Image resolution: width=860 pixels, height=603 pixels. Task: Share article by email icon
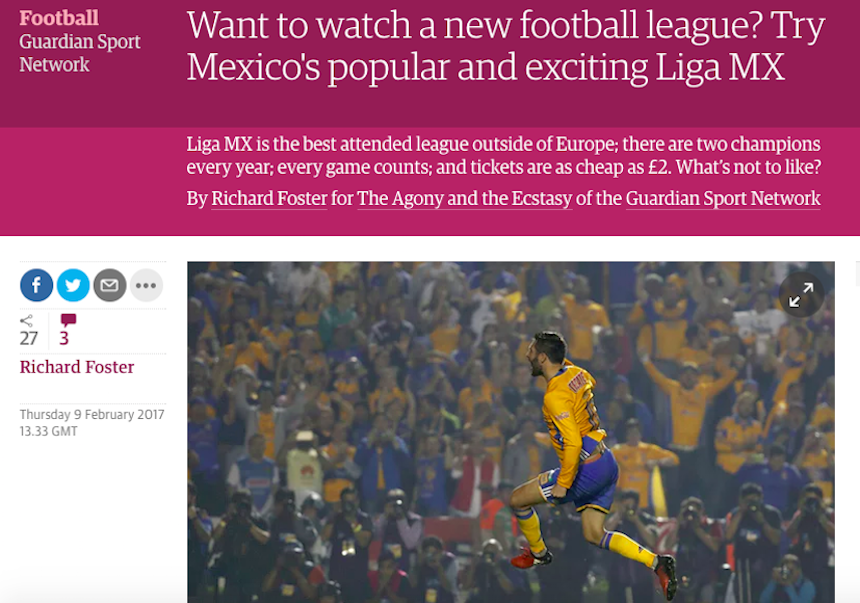(110, 285)
